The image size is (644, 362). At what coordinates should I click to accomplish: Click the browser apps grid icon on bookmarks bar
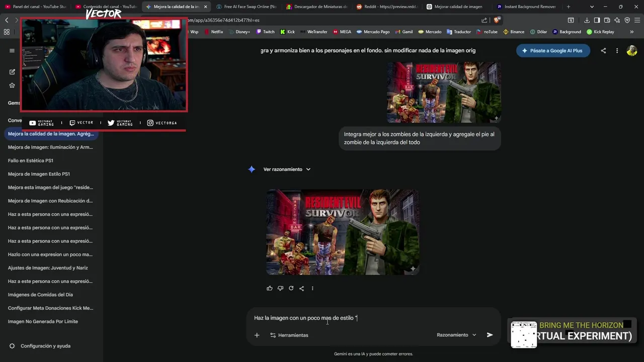click(7, 32)
